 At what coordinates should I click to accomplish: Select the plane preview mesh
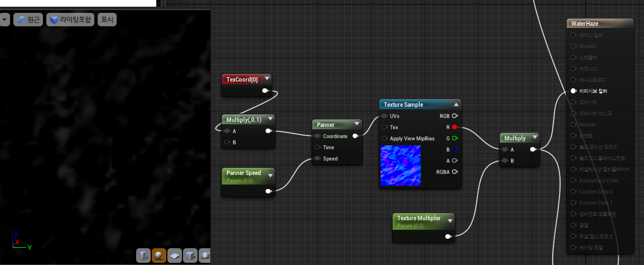tap(175, 256)
